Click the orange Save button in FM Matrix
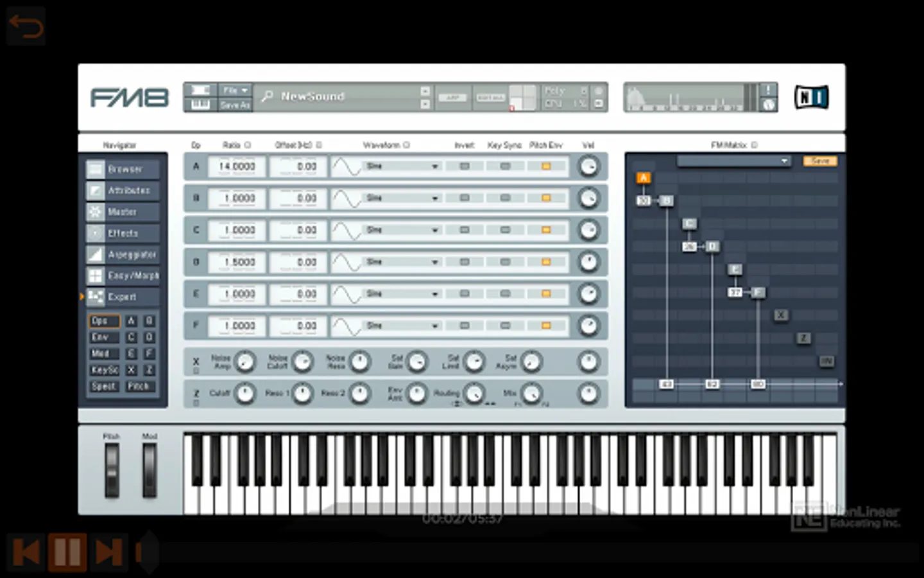Image resolution: width=924 pixels, height=578 pixels. (x=820, y=161)
